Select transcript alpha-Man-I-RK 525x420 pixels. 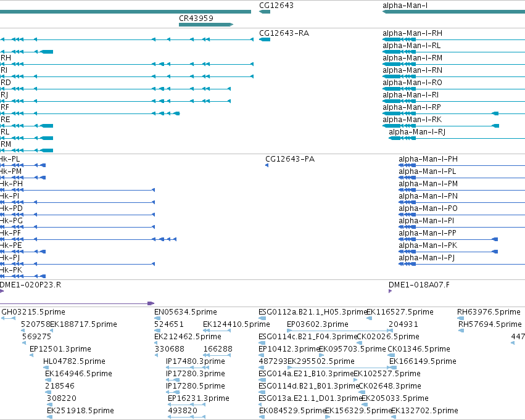pos(412,120)
